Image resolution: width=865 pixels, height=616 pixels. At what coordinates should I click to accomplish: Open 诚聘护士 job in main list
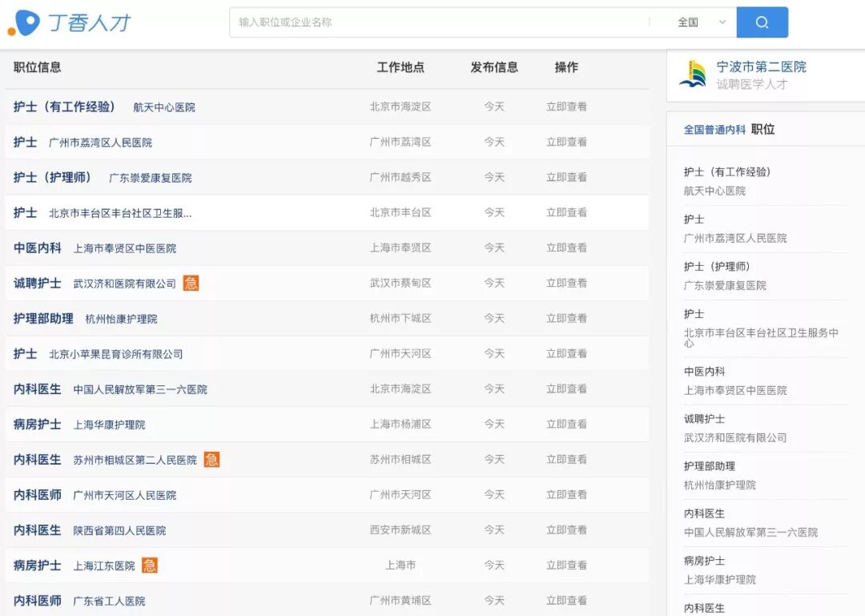[38, 283]
